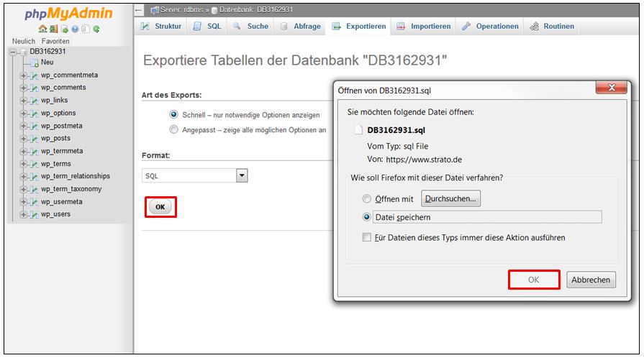
Task: Open the Favoriten tables tab
Action: pyautogui.click(x=55, y=41)
